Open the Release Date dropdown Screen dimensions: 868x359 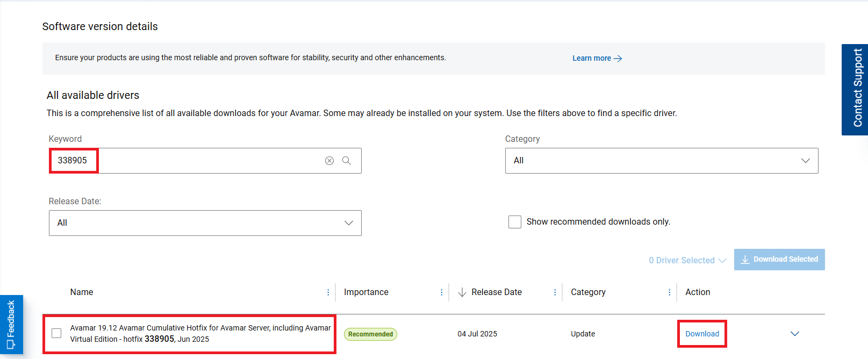click(x=205, y=223)
